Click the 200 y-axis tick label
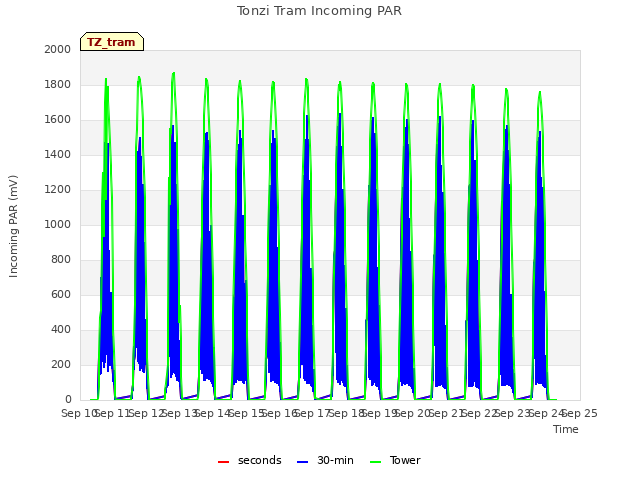This screenshot has width=640, height=480. pos(61,364)
